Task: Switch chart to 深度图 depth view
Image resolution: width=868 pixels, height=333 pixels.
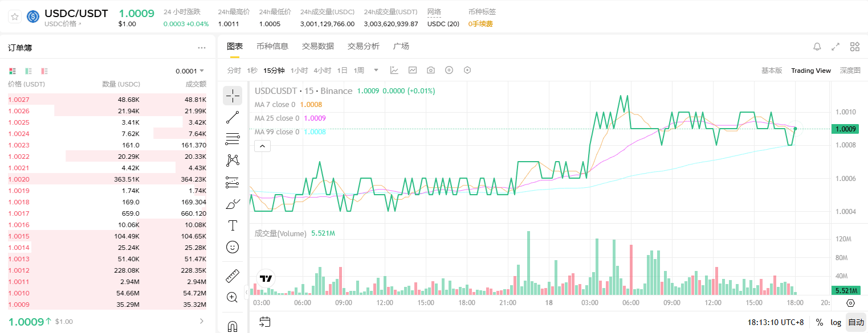Action: [850, 71]
